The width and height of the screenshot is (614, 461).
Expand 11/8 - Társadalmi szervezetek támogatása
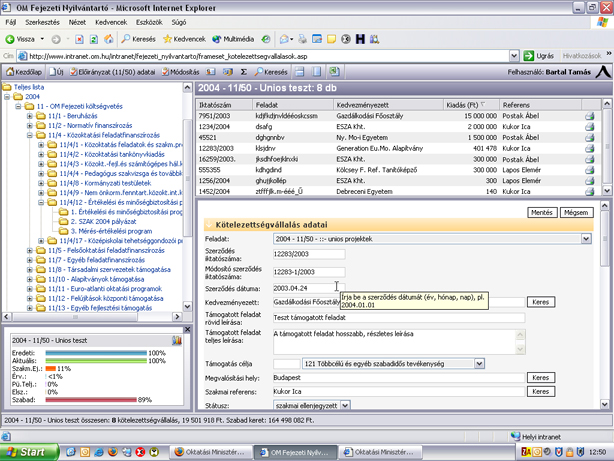click(x=30, y=269)
